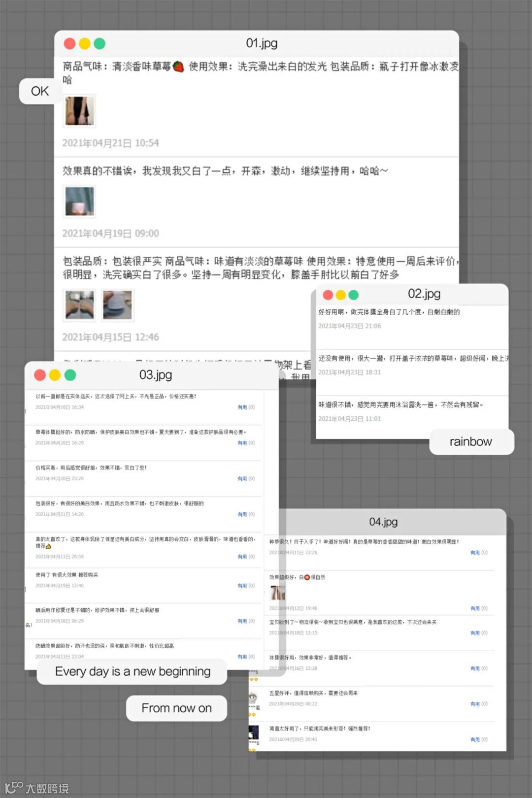Click the timestamp 2021年04月23日 21:06
The height and width of the screenshot is (798, 532).
click(x=350, y=326)
